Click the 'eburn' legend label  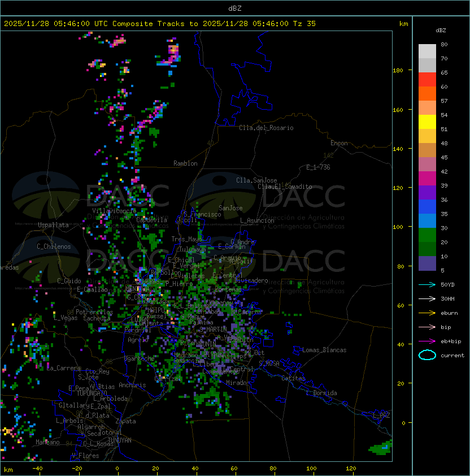coord(449,313)
